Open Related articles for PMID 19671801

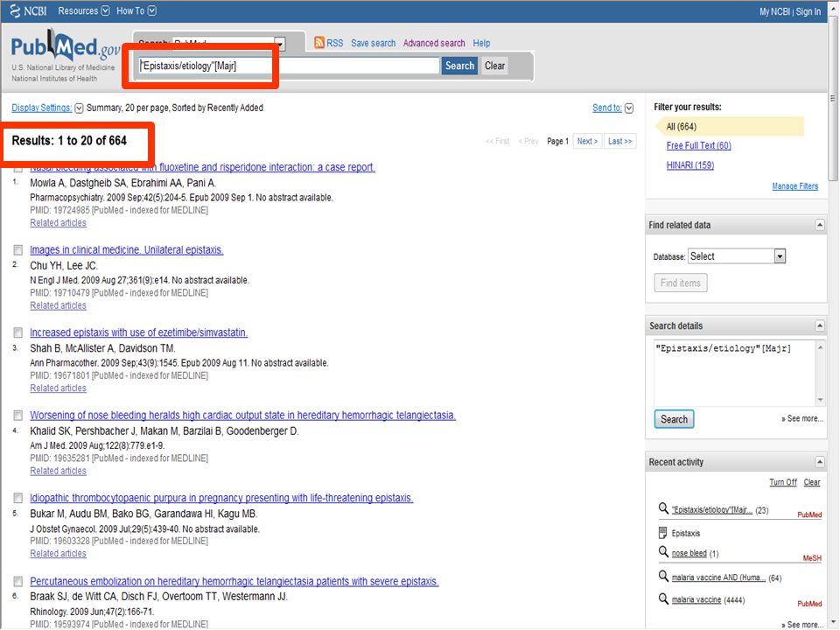tap(58, 388)
